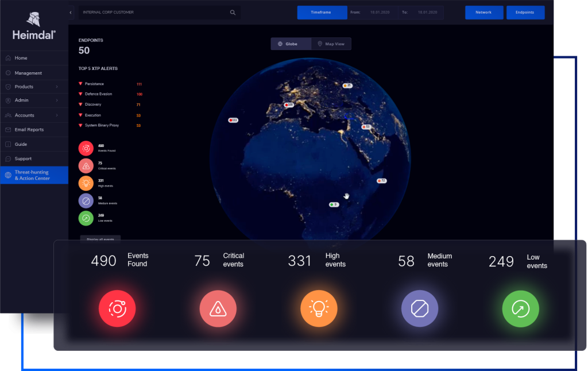This screenshot has width=588, height=371.
Task: Expand the Accounts submenu
Action: pyautogui.click(x=57, y=115)
